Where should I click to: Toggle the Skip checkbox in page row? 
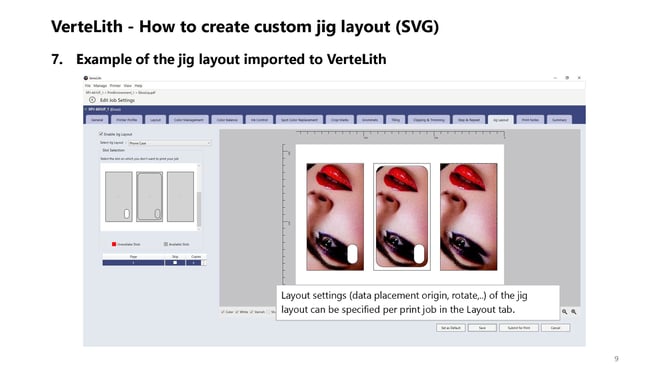[x=175, y=263]
